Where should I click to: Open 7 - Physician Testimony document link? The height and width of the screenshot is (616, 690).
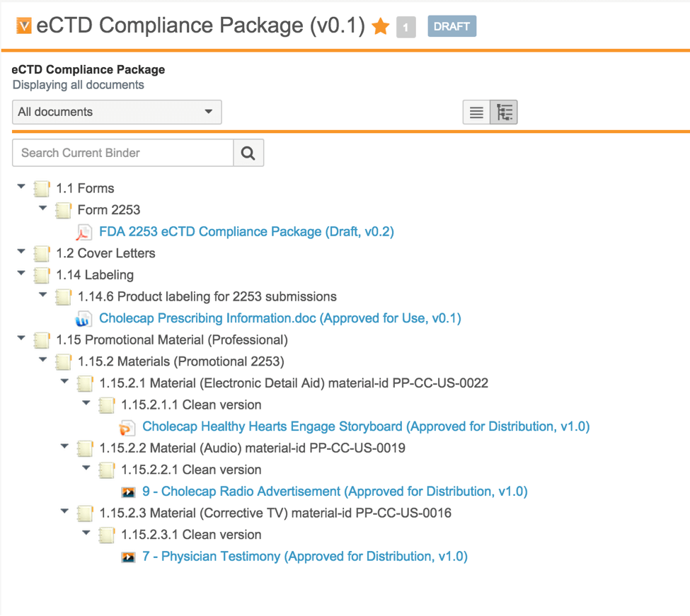click(x=304, y=557)
